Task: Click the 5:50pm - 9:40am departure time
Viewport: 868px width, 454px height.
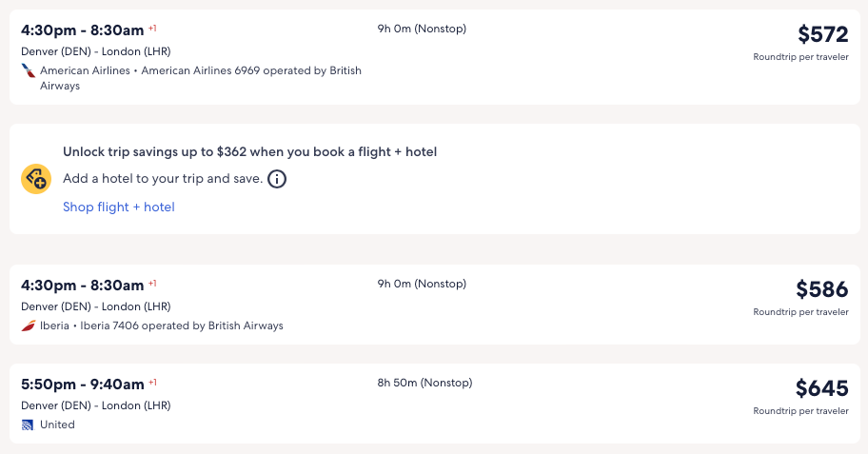Action: pyautogui.click(x=82, y=385)
